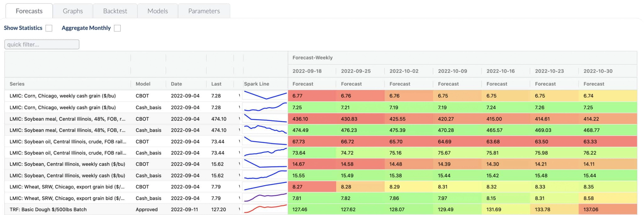Click the purple Wheat Cash_basis sparkline
Screen dimensions: 644x215
click(x=265, y=198)
